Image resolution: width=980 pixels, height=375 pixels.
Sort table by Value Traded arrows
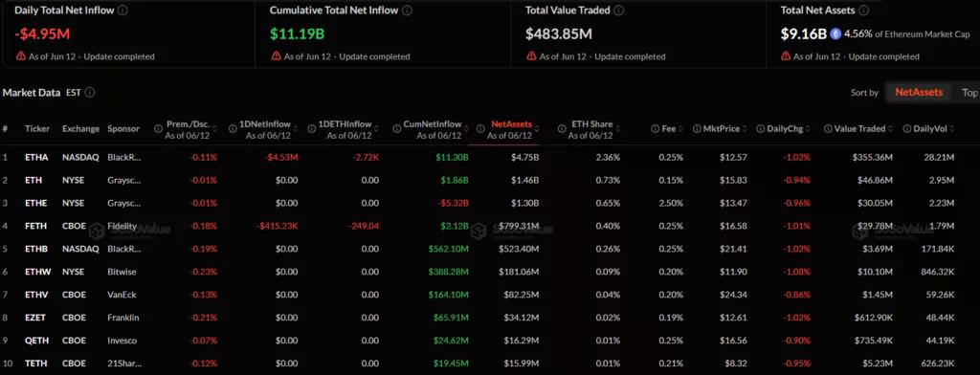coord(890,129)
